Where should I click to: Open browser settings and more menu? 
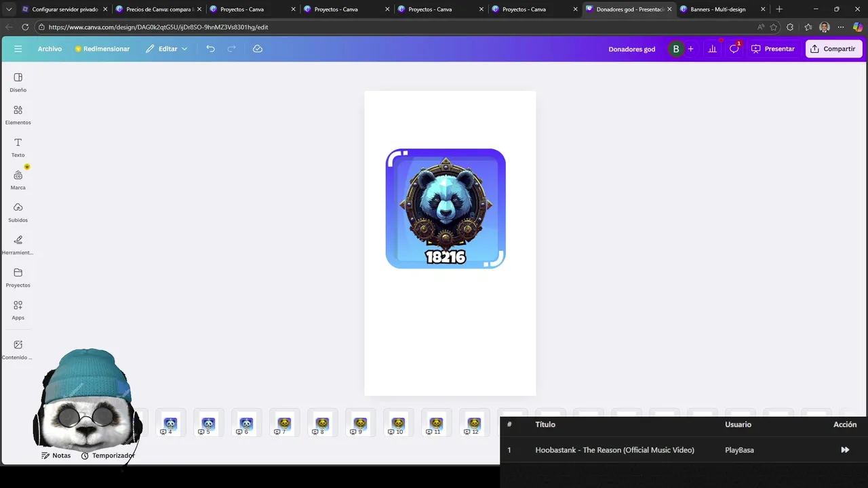click(841, 27)
